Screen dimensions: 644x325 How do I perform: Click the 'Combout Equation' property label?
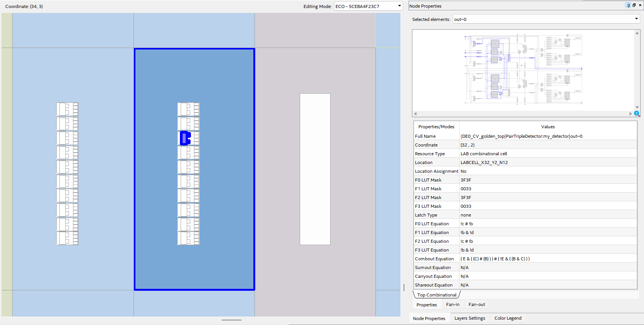(x=434, y=259)
